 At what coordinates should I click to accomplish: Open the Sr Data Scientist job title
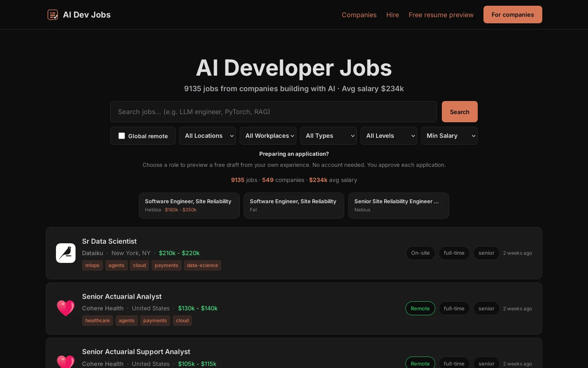point(109,241)
